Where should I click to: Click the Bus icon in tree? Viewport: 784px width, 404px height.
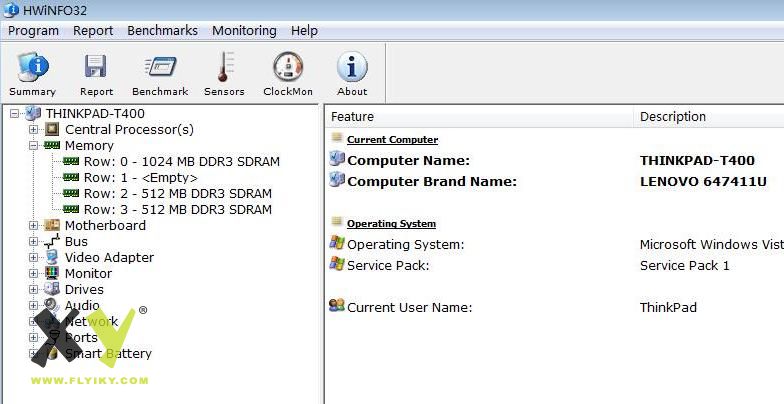[x=52, y=242]
